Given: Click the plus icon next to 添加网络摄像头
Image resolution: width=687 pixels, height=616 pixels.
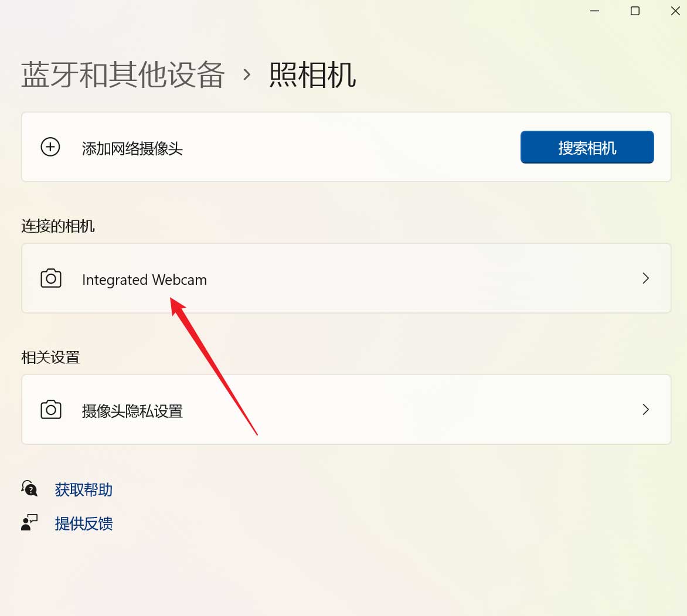Looking at the screenshot, I should pyautogui.click(x=50, y=147).
